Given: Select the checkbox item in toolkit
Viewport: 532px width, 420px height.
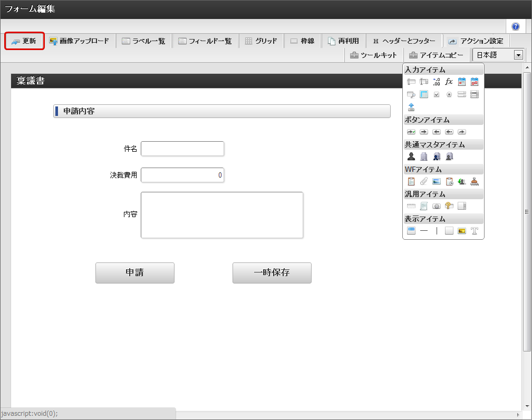Looking at the screenshot, I should pos(437,94).
